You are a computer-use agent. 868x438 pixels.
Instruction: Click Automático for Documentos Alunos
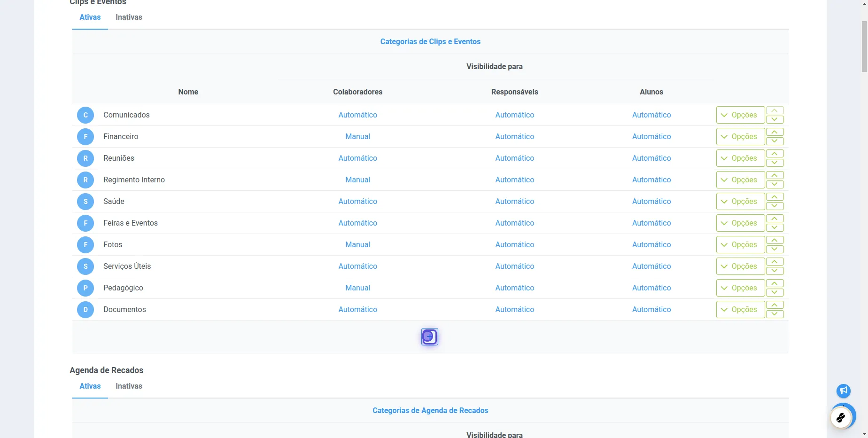pyautogui.click(x=651, y=310)
